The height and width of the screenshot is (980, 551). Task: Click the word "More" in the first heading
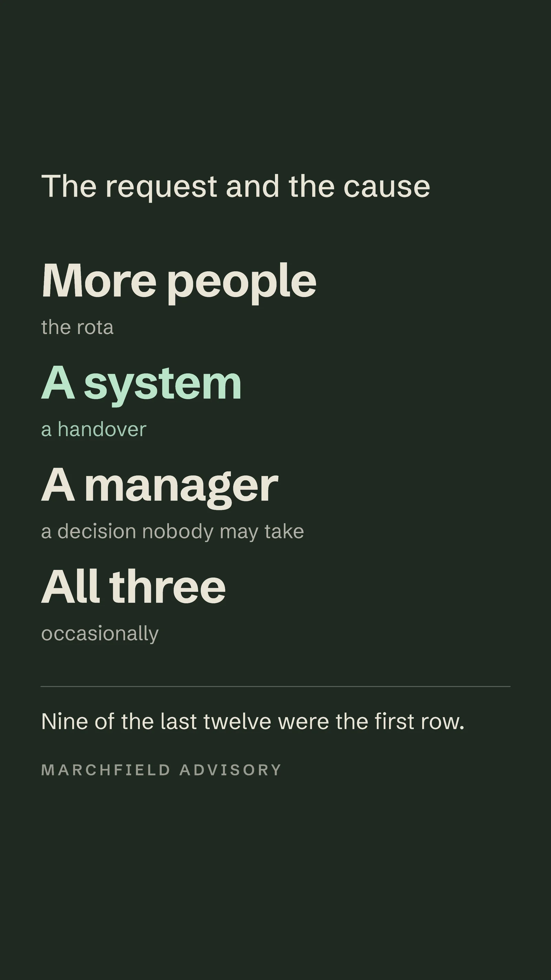[99, 281]
